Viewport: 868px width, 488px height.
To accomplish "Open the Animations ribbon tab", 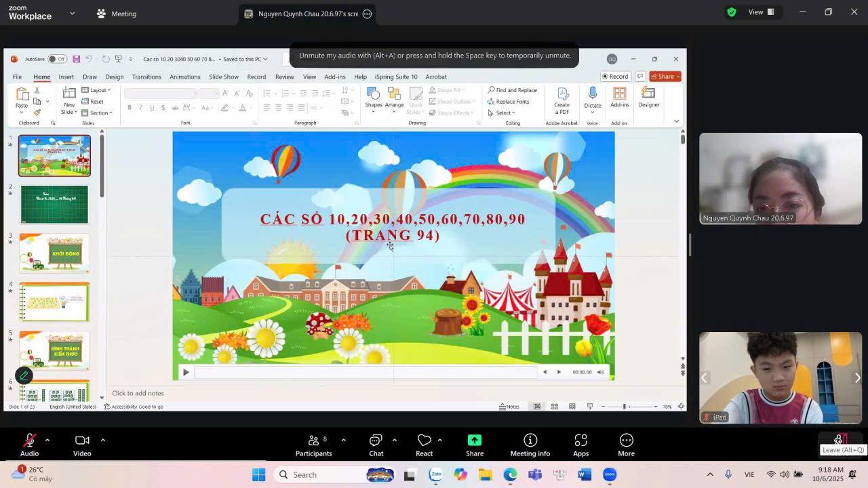I will [184, 77].
